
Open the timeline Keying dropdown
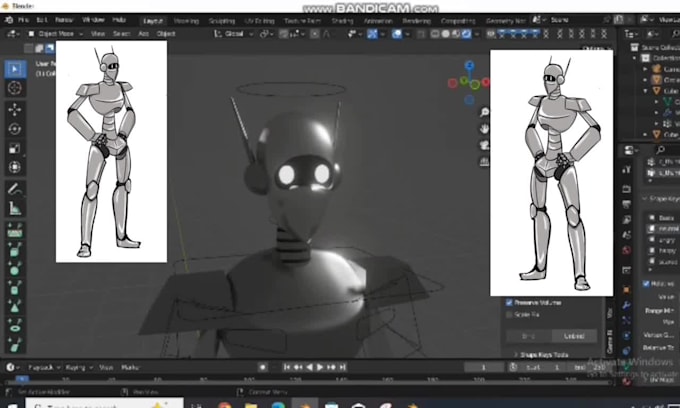pyautogui.click(x=78, y=367)
